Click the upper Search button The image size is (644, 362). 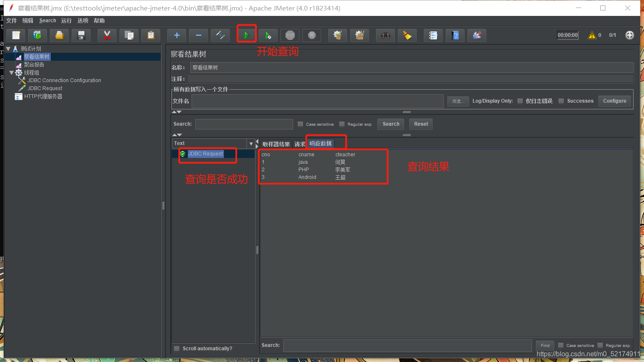tap(391, 124)
